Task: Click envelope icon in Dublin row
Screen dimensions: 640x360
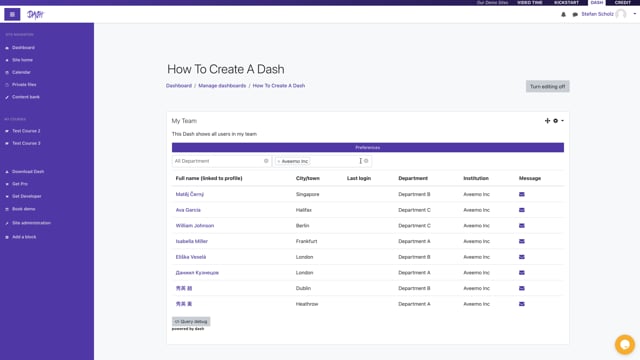Action: [522, 288]
